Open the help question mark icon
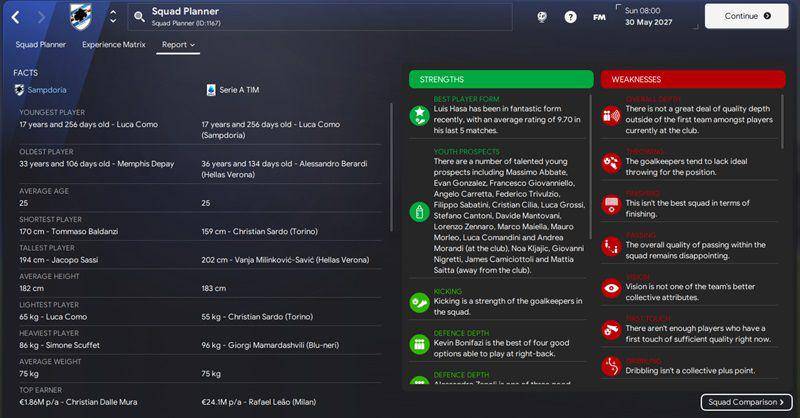Viewport: 800px width, 418px height. click(570, 17)
